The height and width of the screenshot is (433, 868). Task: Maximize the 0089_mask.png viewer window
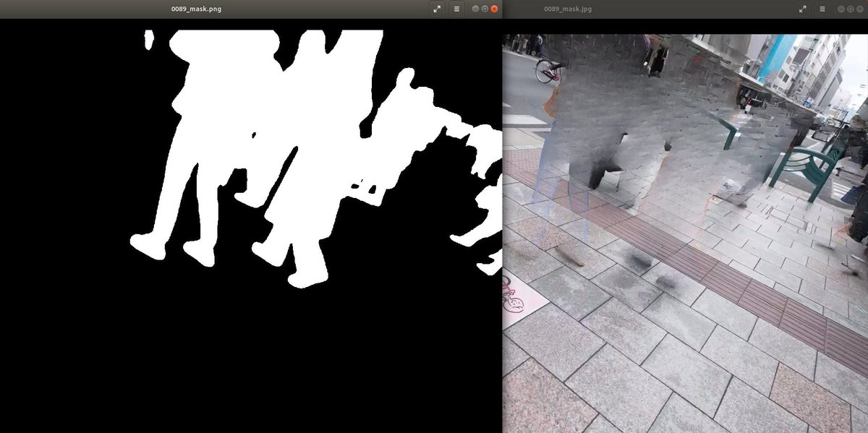(x=485, y=9)
